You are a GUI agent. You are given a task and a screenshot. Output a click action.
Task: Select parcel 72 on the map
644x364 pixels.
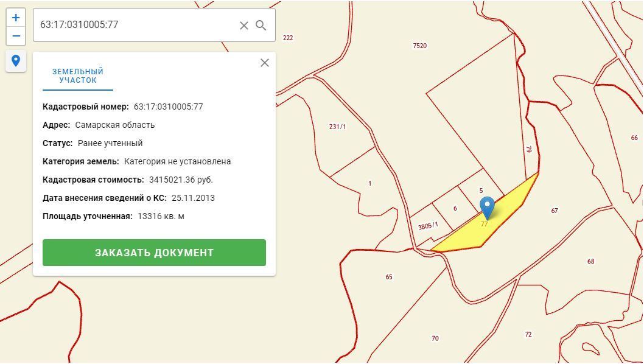pos(528,334)
